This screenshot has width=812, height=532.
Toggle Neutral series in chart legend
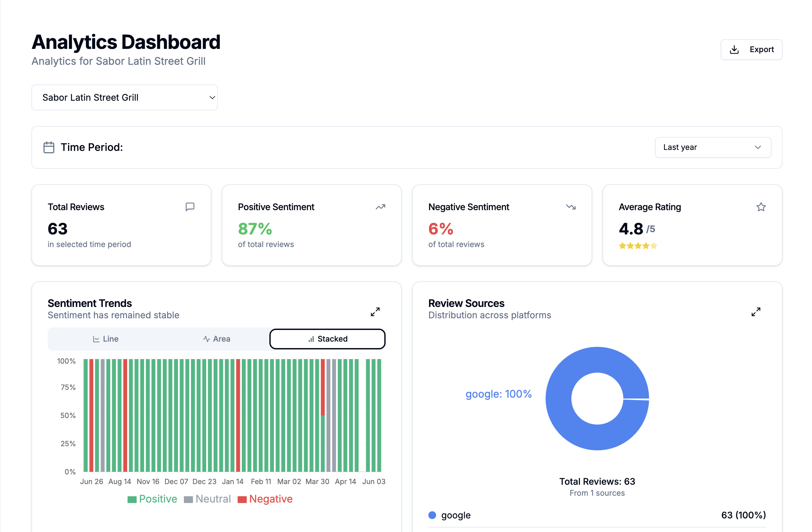pos(207,499)
